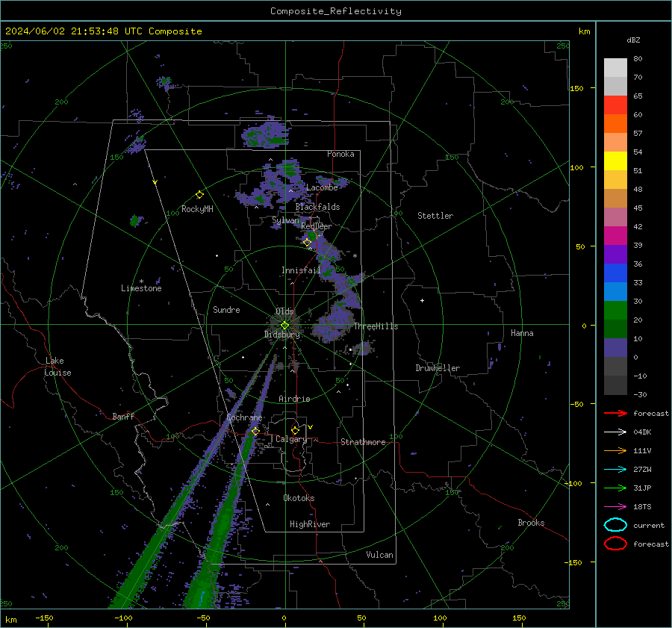Select the green 30 dBZ color swatch
The height and width of the screenshot is (628, 672).
(615, 310)
